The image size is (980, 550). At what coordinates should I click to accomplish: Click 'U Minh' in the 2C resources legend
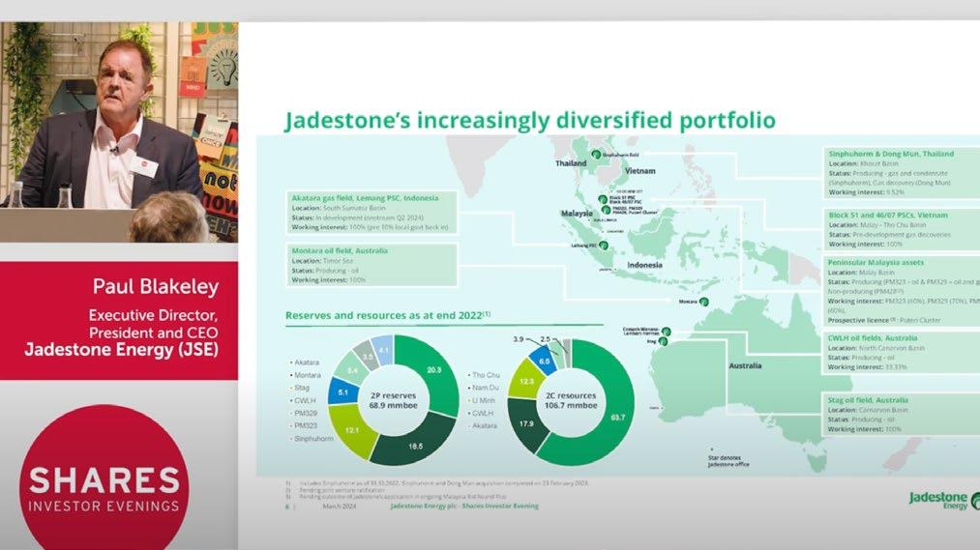coord(484,401)
